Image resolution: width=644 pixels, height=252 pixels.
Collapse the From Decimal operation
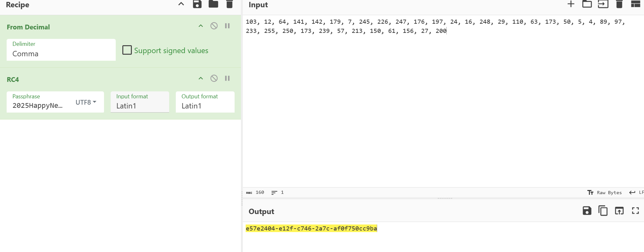pyautogui.click(x=201, y=26)
